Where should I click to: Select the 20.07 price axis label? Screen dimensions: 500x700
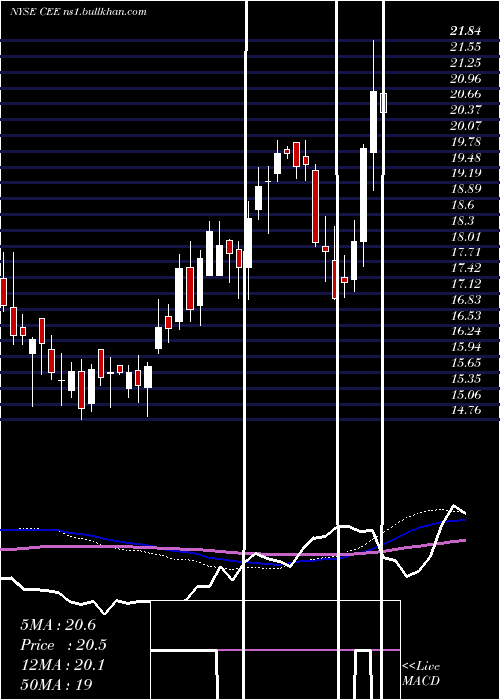point(465,126)
